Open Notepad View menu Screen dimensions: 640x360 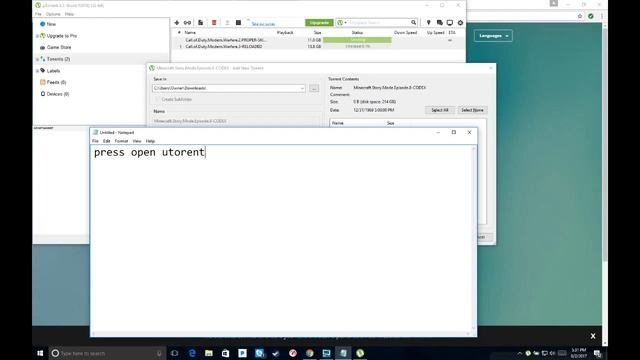click(137, 141)
